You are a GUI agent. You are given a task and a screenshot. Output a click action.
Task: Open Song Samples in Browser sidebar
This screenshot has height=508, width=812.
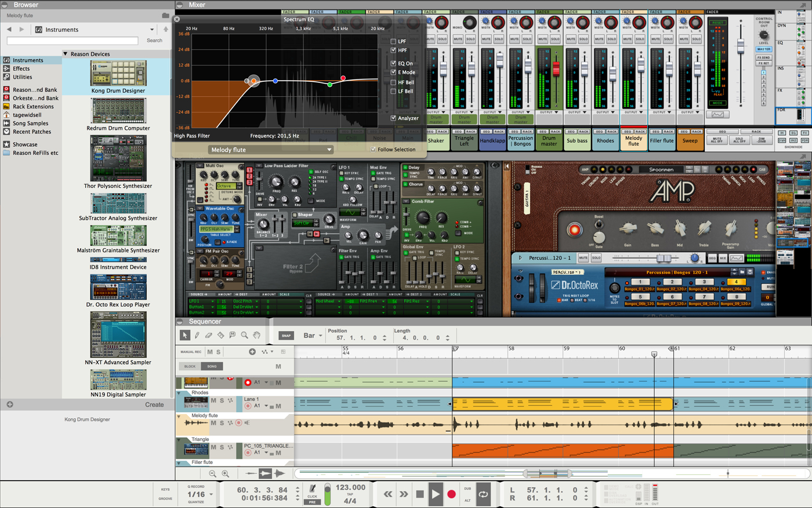(x=31, y=124)
